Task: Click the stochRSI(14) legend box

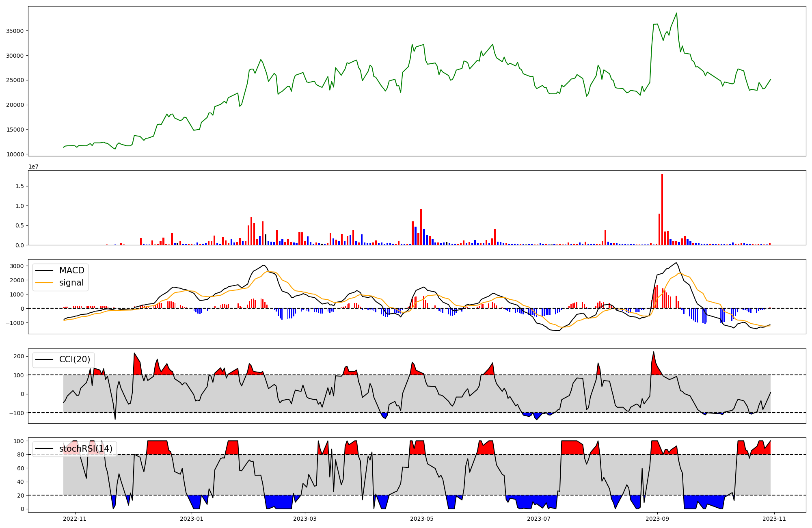Action: (74, 449)
